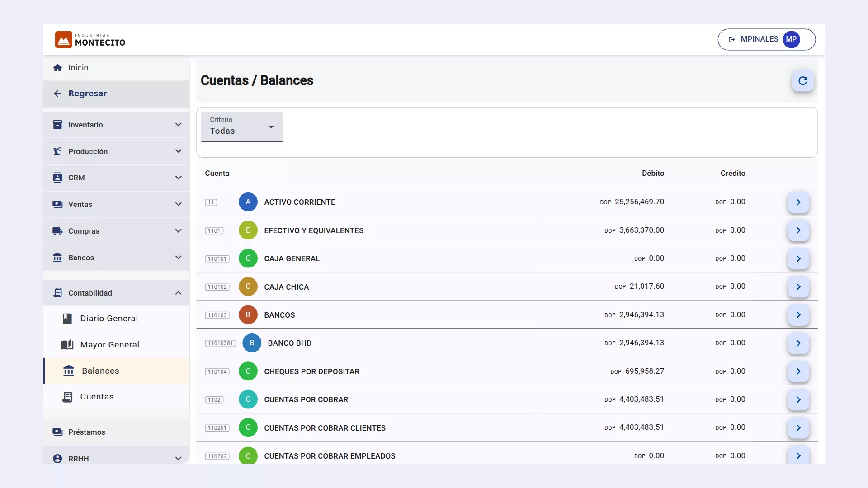The width and height of the screenshot is (868, 488).
Task: Click the Producción robot arm icon
Action: 57,151
